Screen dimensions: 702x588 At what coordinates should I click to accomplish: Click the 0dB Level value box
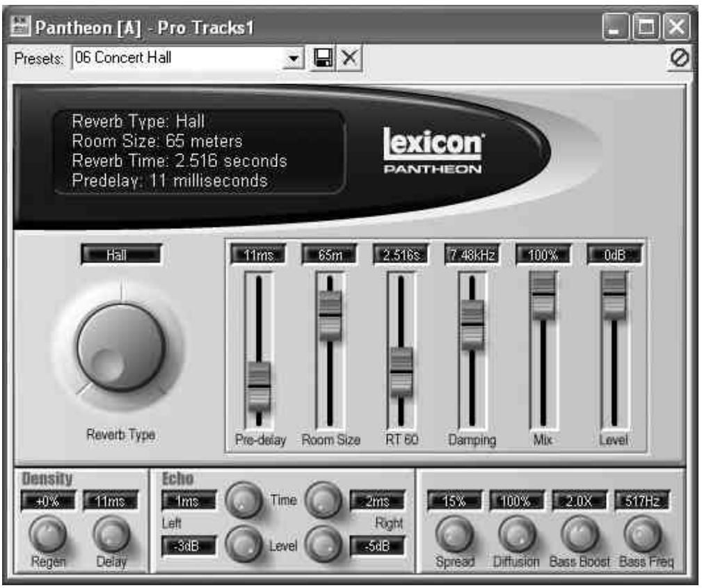point(614,255)
